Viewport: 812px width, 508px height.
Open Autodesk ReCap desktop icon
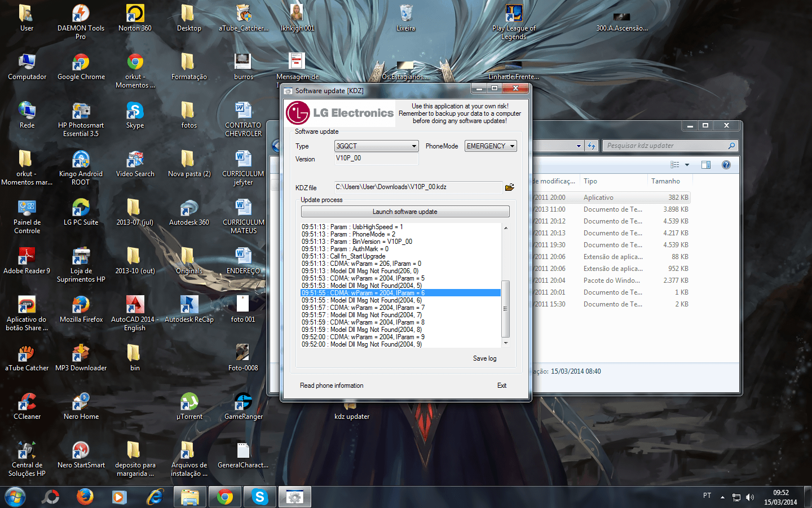click(x=189, y=309)
